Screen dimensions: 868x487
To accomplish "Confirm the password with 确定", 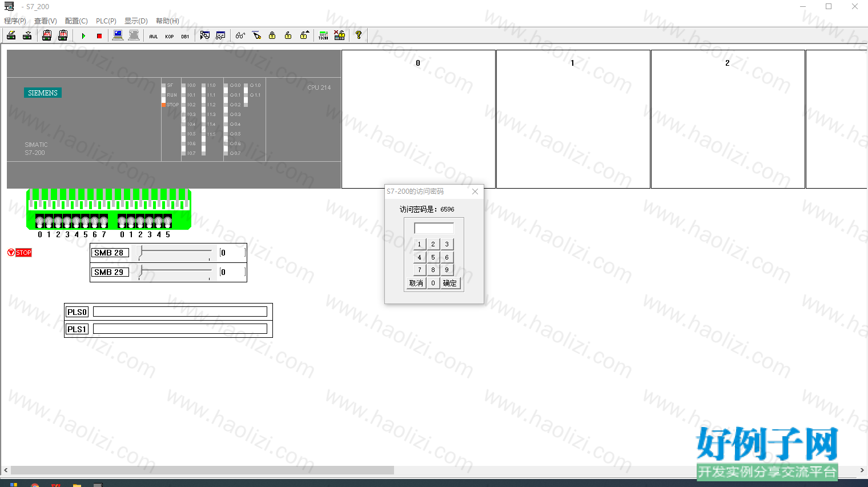I will click(450, 283).
